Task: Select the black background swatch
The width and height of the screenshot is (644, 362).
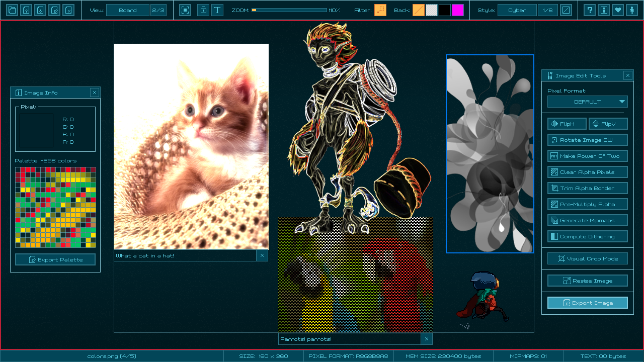Action: point(445,10)
